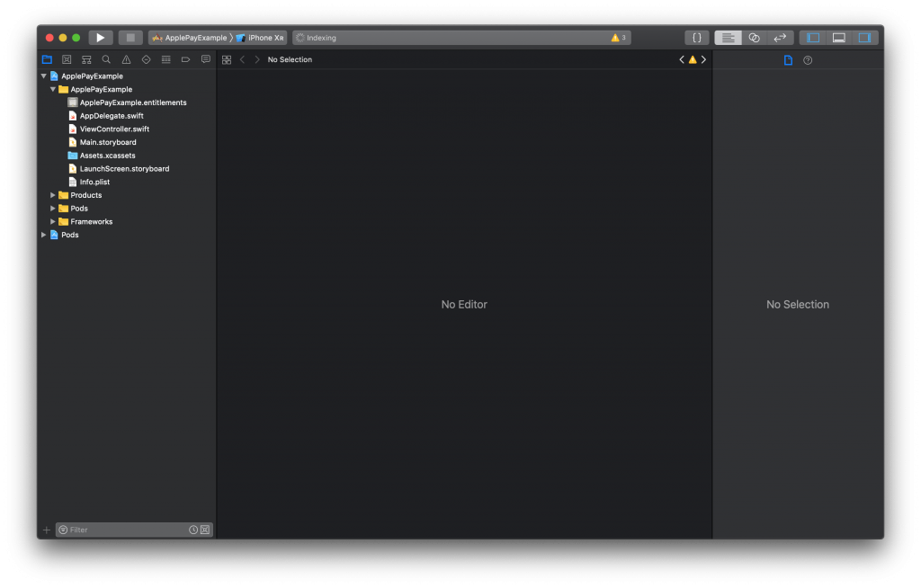Open the Library with the braces button
The image size is (921, 588).
point(697,38)
